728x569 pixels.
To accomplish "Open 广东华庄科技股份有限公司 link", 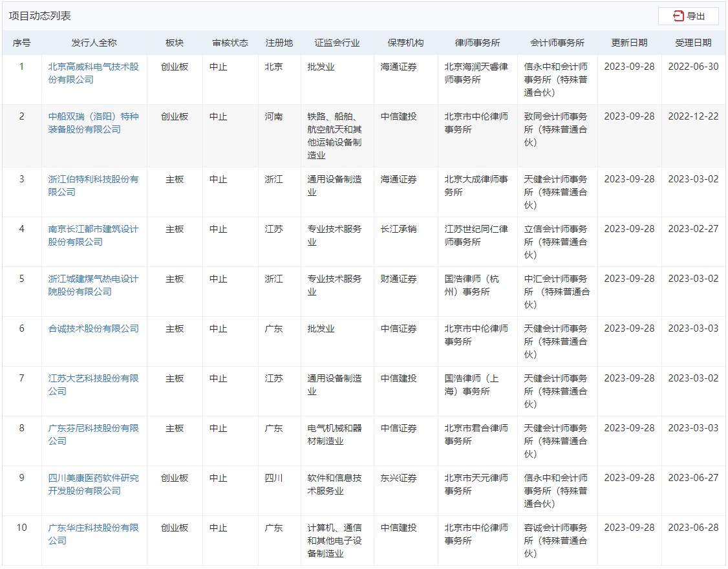I will [x=93, y=534].
